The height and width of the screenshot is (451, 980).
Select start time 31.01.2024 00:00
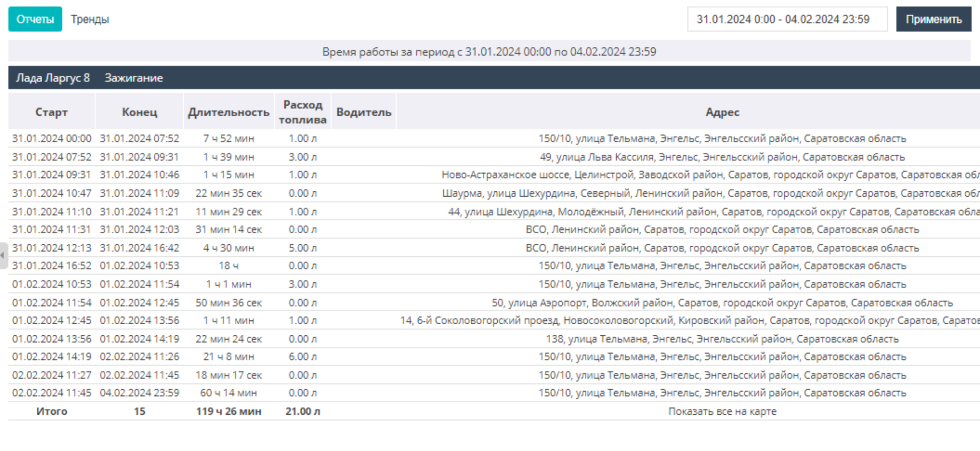click(52, 138)
